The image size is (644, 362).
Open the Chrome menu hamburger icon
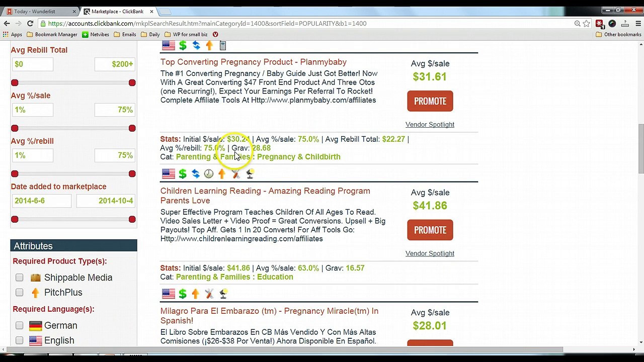[x=637, y=23]
